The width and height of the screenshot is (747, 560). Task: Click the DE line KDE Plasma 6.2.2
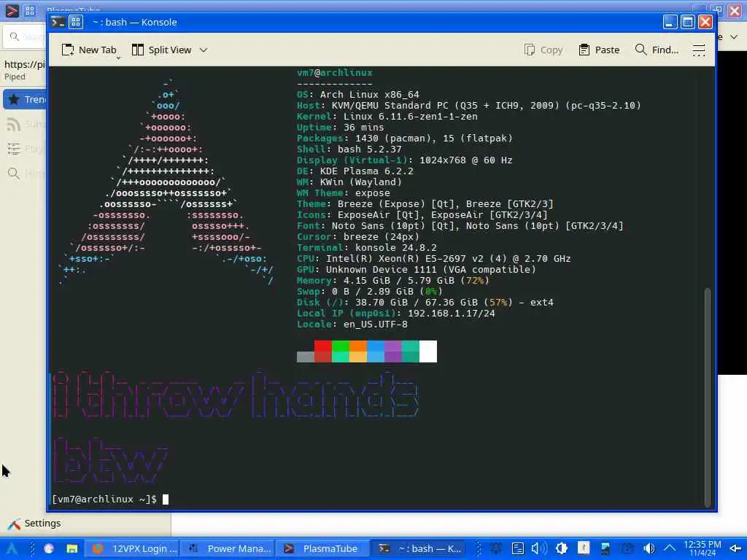point(355,171)
